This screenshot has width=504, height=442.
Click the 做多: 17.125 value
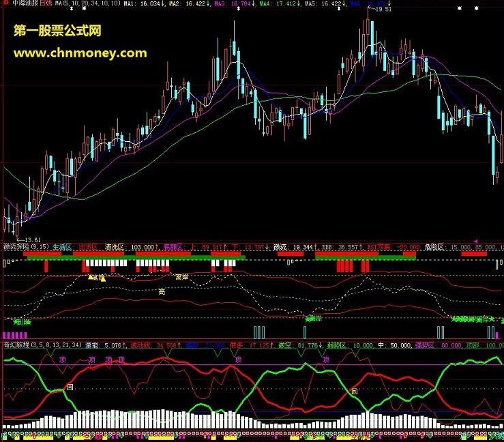click(x=252, y=345)
